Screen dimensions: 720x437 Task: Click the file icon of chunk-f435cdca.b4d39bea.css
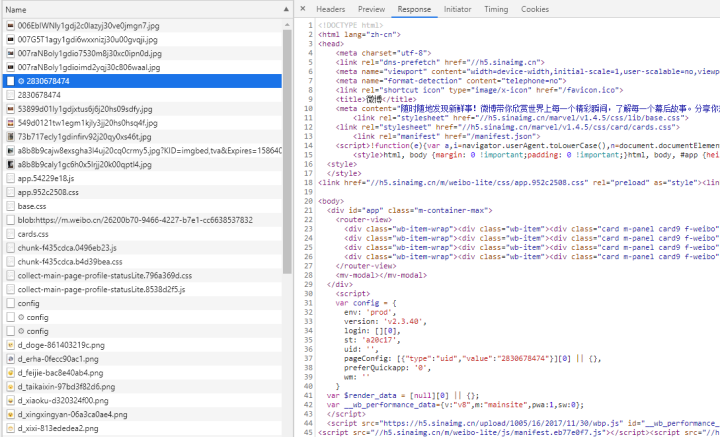point(11,262)
